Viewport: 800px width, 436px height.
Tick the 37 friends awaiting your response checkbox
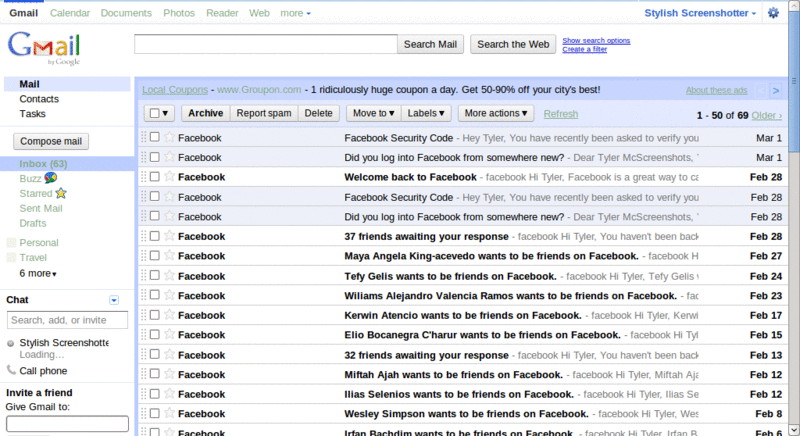[155, 236]
